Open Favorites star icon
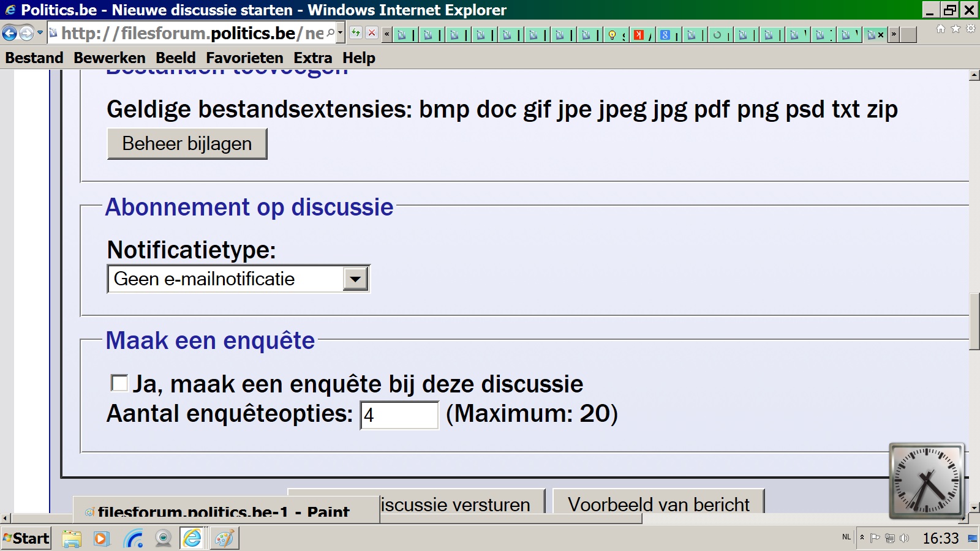The image size is (980, 551). (956, 29)
